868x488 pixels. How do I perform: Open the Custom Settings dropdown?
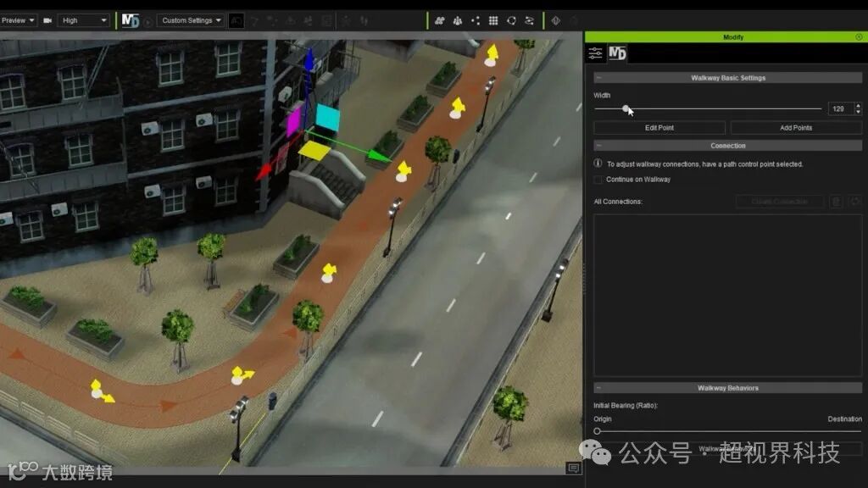coord(191,20)
